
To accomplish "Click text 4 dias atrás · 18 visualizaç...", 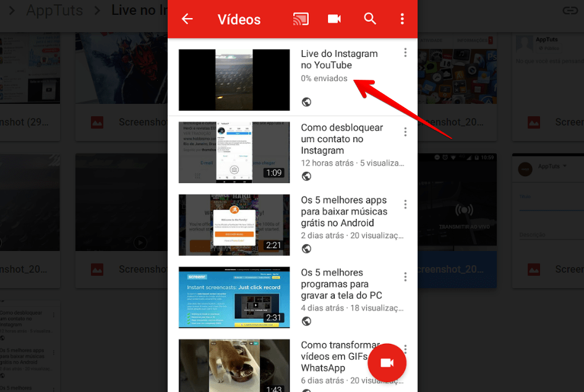I will click(x=352, y=309).
